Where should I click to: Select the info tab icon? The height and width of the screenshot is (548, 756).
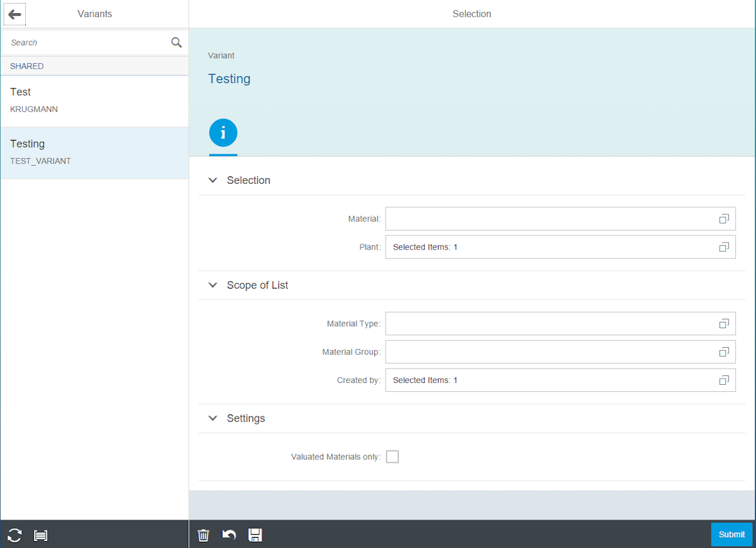(223, 133)
